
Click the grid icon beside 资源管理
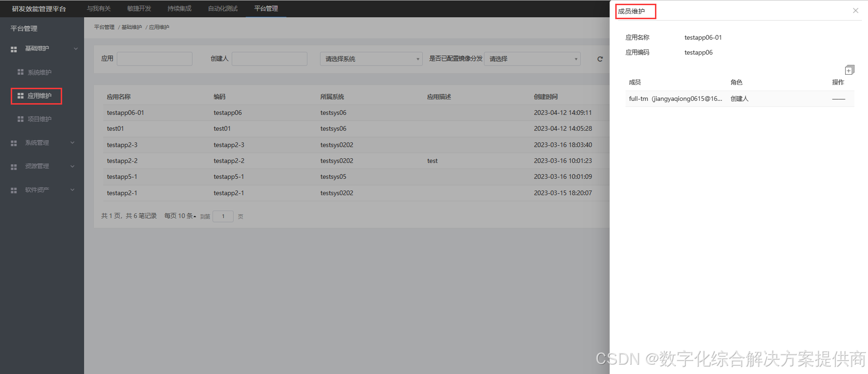pos(14,166)
